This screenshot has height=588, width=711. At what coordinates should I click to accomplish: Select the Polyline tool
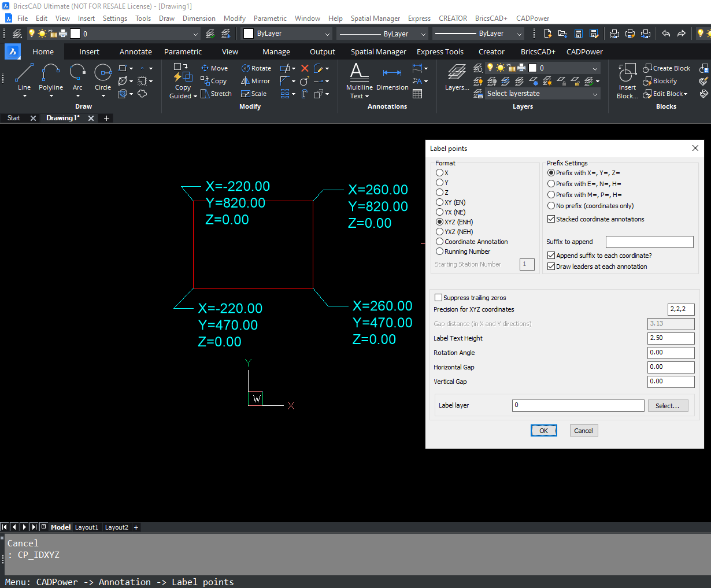tap(51, 79)
